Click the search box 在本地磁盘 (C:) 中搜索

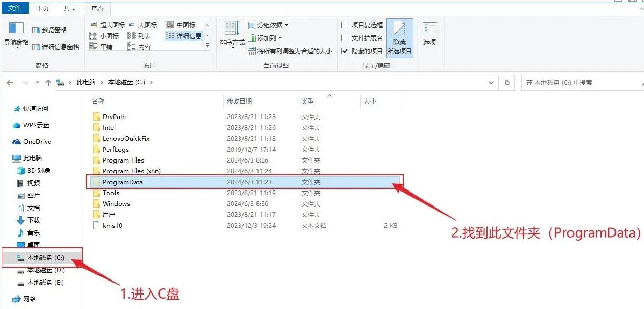(582, 83)
